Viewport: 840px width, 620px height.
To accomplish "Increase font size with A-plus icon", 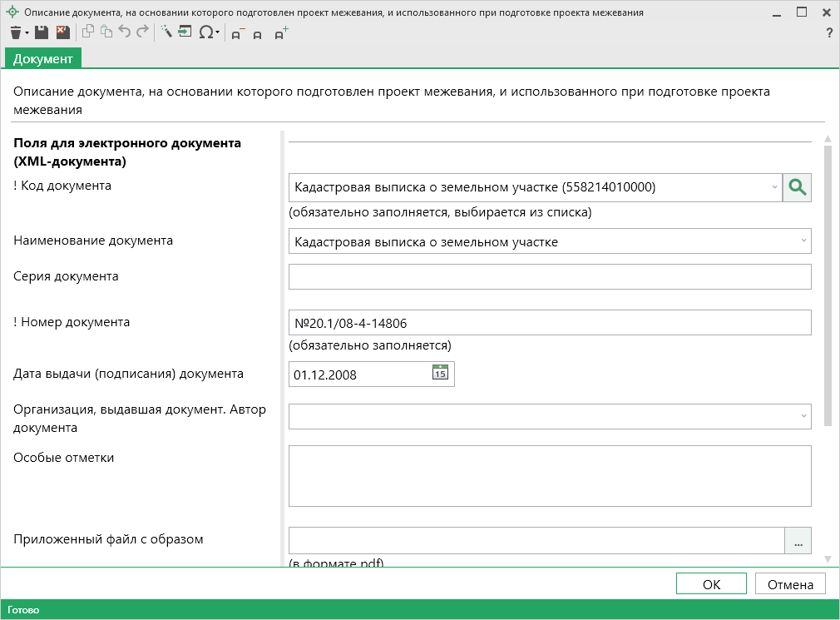I will (x=281, y=33).
